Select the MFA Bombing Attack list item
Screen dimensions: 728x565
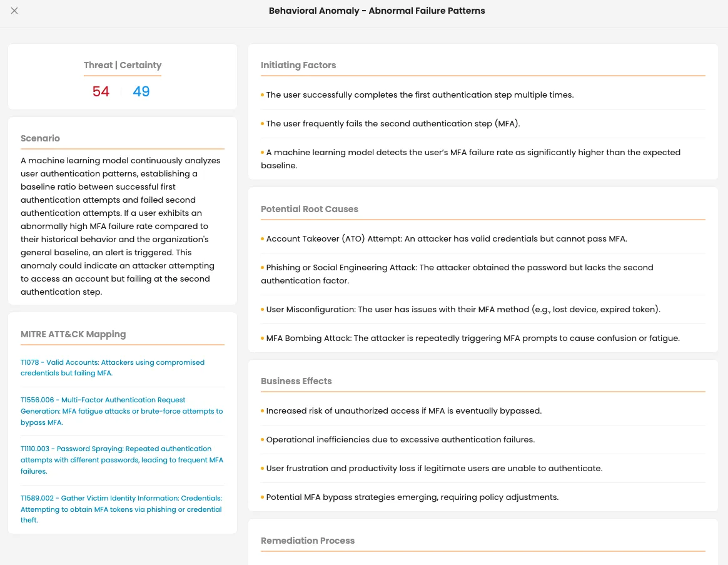coord(470,338)
